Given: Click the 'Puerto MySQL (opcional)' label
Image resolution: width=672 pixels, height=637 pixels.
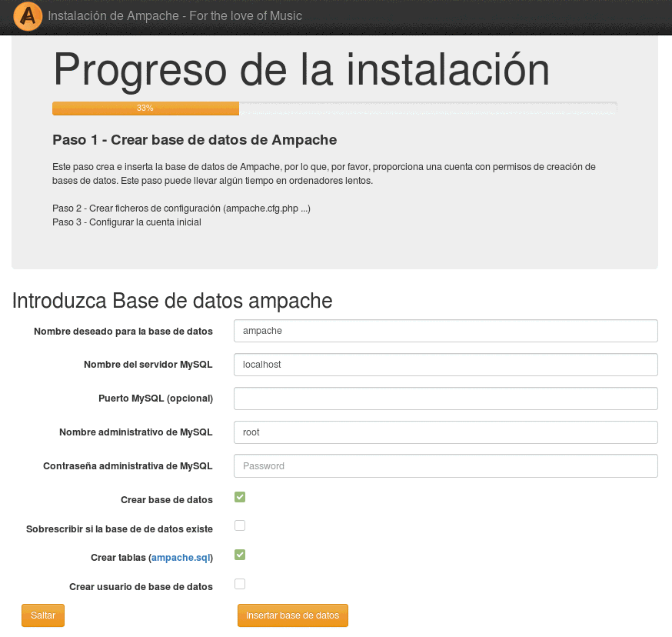Looking at the screenshot, I should click(155, 399).
